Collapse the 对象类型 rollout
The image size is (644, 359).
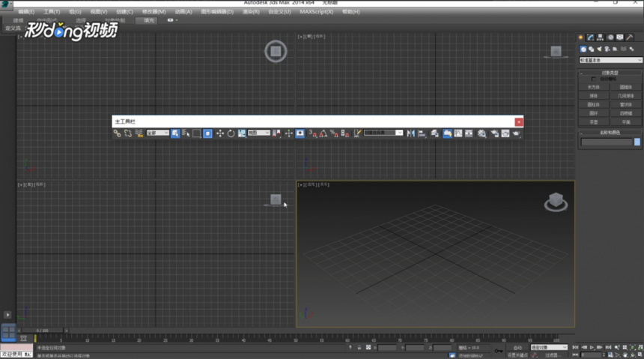point(610,73)
